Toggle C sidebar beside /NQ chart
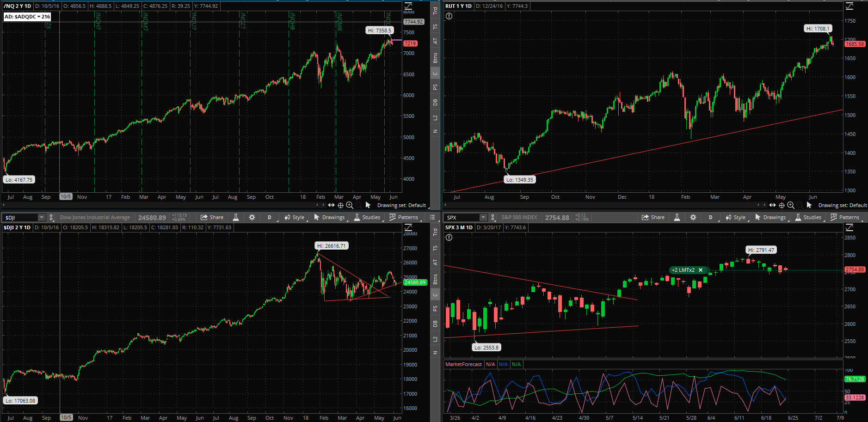Viewport: 868px width, 422px height. coord(435,73)
